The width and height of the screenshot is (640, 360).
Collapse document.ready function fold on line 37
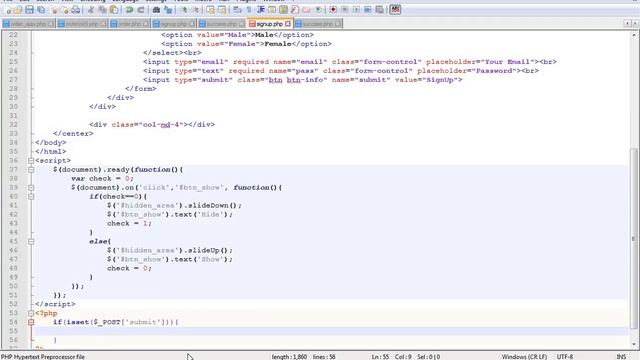click(31, 170)
